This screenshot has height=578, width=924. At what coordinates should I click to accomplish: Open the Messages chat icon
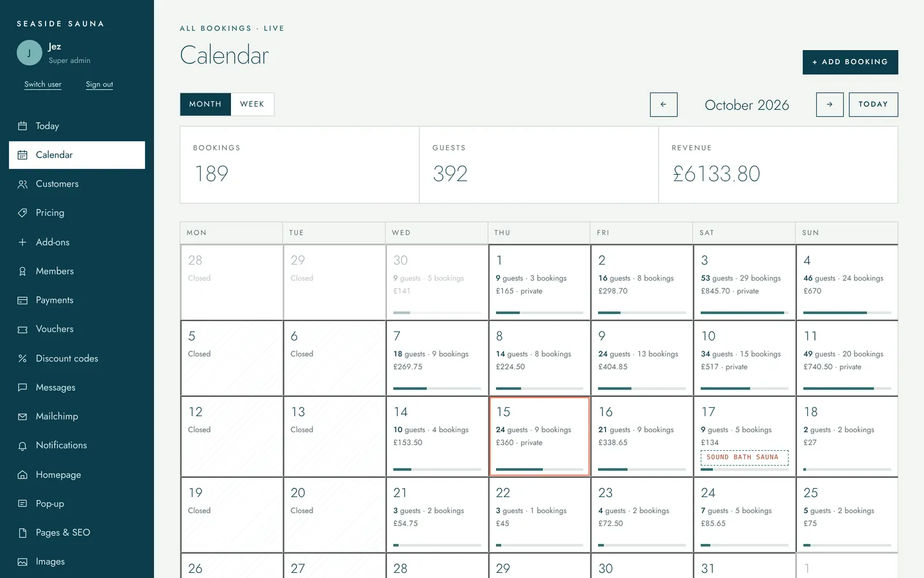(x=22, y=387)
